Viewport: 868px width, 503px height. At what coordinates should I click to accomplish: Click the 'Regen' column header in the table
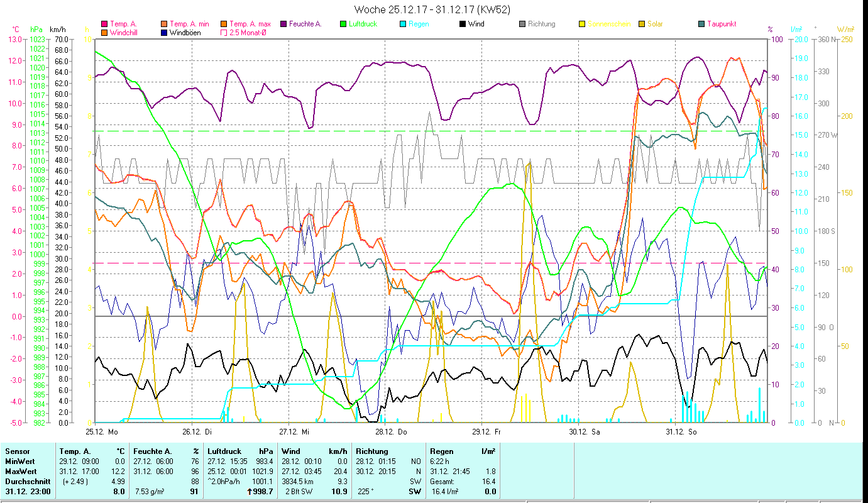(441, 451)
